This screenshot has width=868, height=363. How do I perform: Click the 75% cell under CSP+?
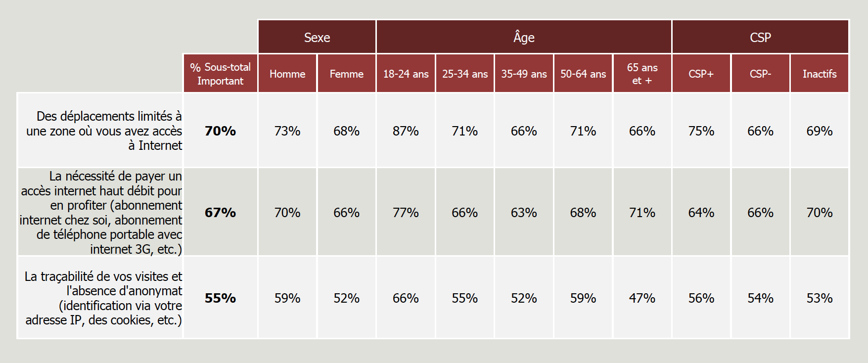point(701,131)
